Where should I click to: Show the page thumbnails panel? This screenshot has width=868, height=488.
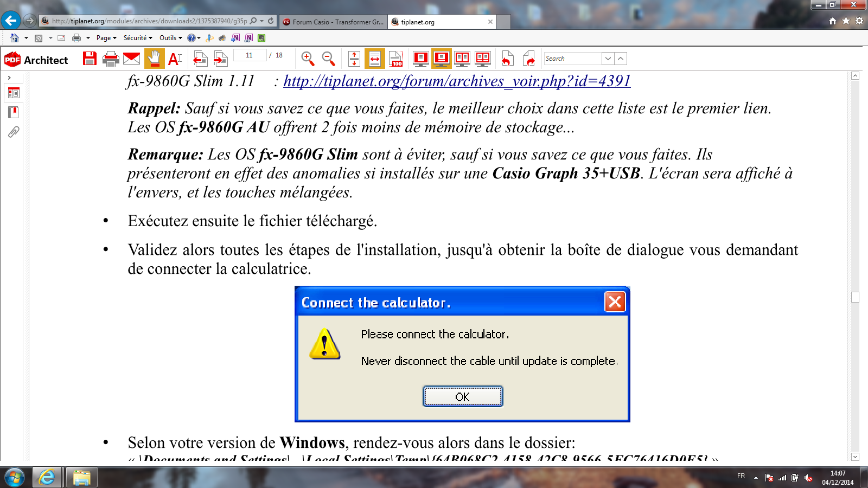[14, 93]
